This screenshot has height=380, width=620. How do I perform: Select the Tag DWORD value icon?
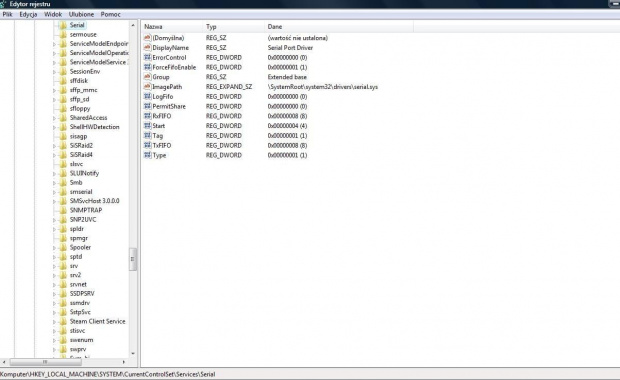pyautogui.click(x=147, y=135)
